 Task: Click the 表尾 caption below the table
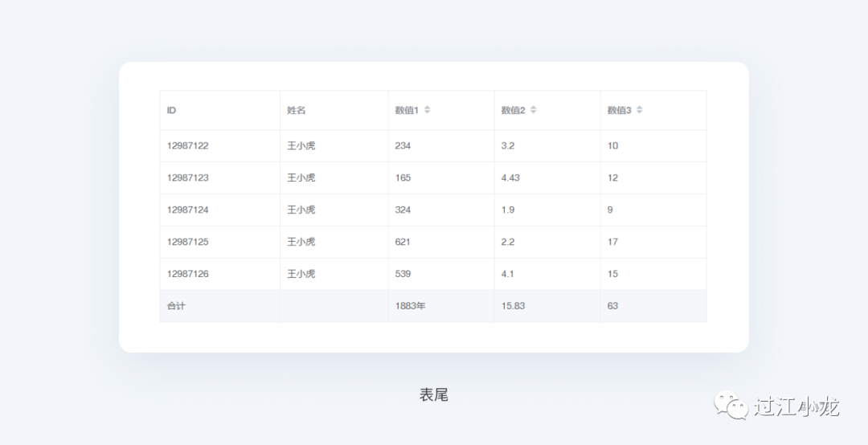(x=433, y=394)
